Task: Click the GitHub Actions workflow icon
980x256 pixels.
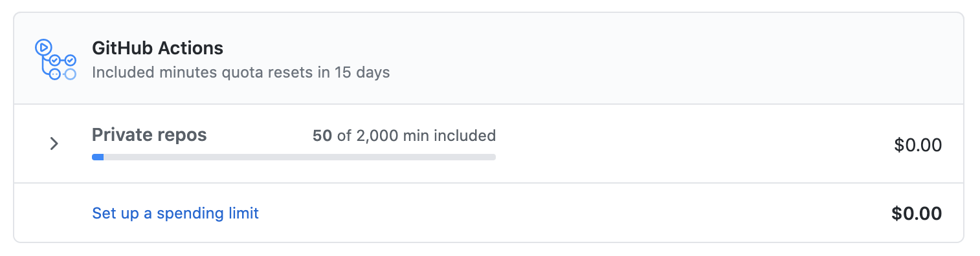Action: tap(56, 59)
